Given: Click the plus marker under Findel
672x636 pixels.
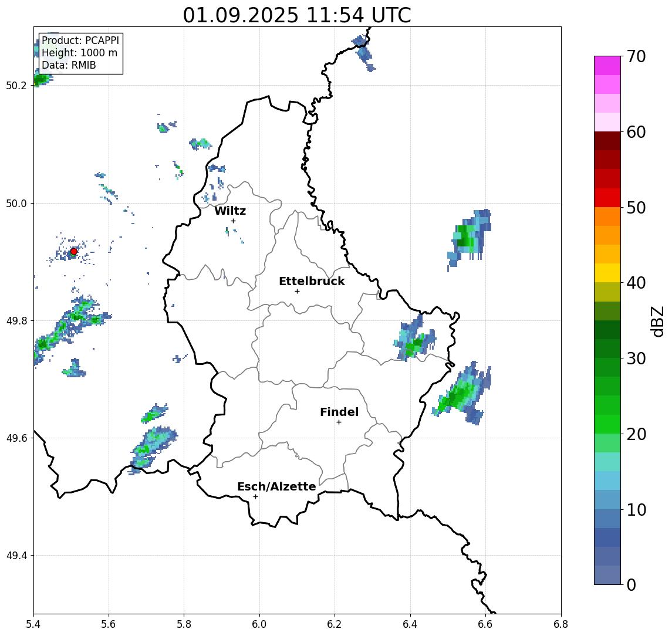Looking at the screenshot, I should pyautogui.click(x=339, y=422).
